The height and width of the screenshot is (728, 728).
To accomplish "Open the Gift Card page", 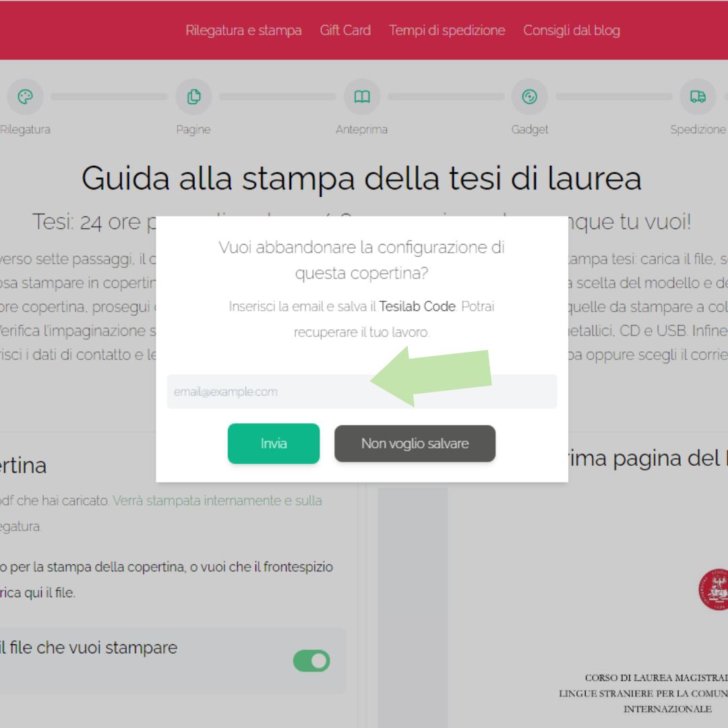I will [345, 30].
